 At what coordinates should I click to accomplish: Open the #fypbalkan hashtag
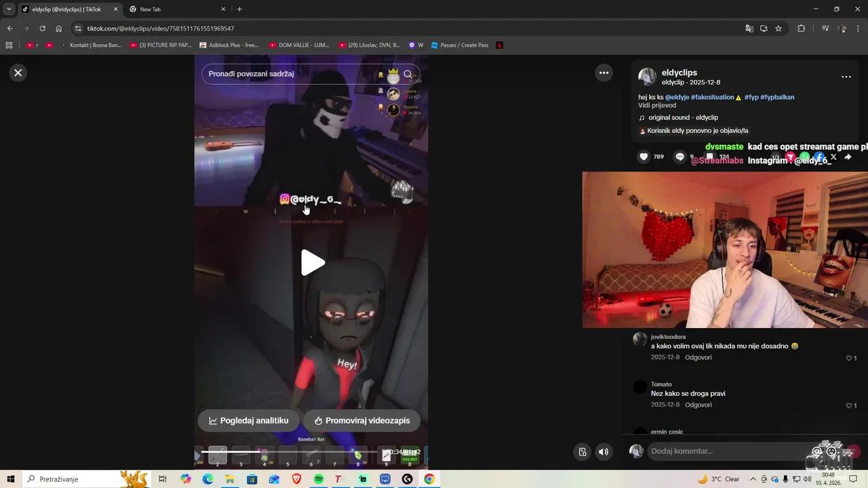(x=777, y=97)
